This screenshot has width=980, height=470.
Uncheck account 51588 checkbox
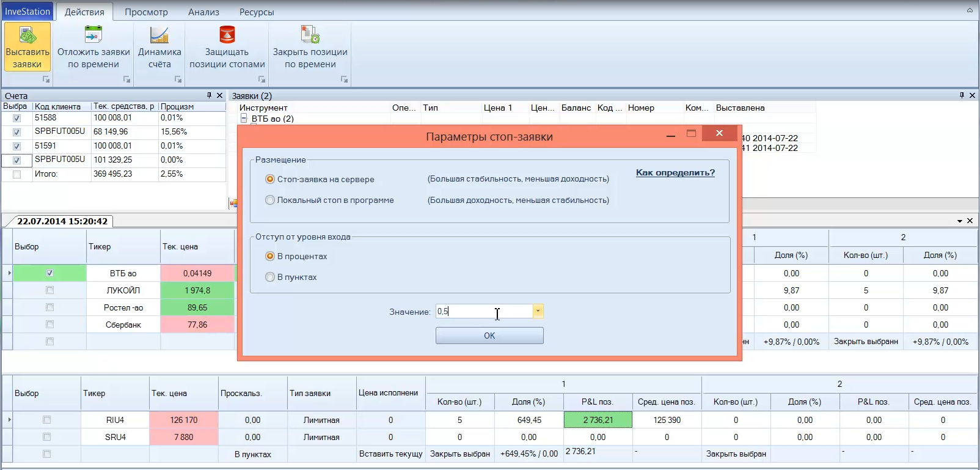(17, 119)
